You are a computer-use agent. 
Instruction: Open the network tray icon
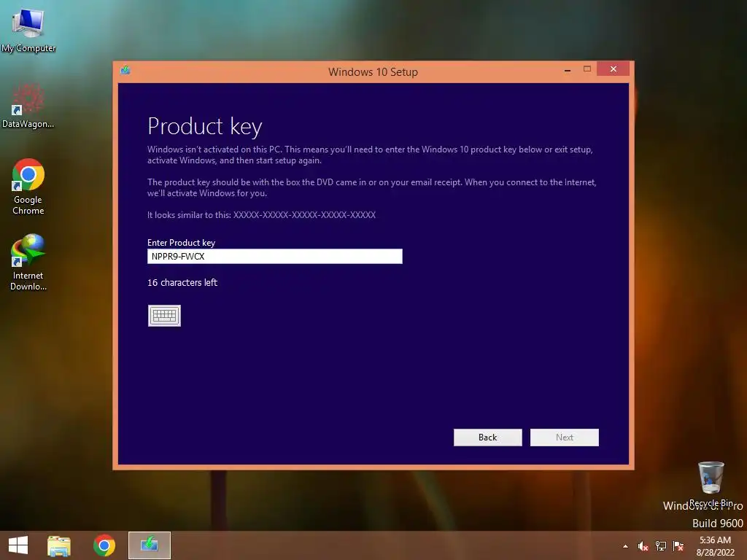pos(661,545)
